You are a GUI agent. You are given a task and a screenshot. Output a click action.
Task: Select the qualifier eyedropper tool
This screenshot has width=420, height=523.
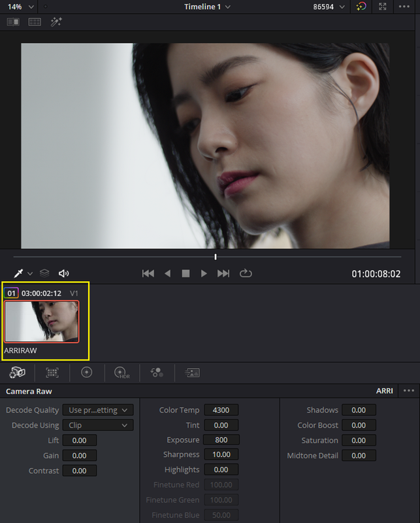coord(18,273)
